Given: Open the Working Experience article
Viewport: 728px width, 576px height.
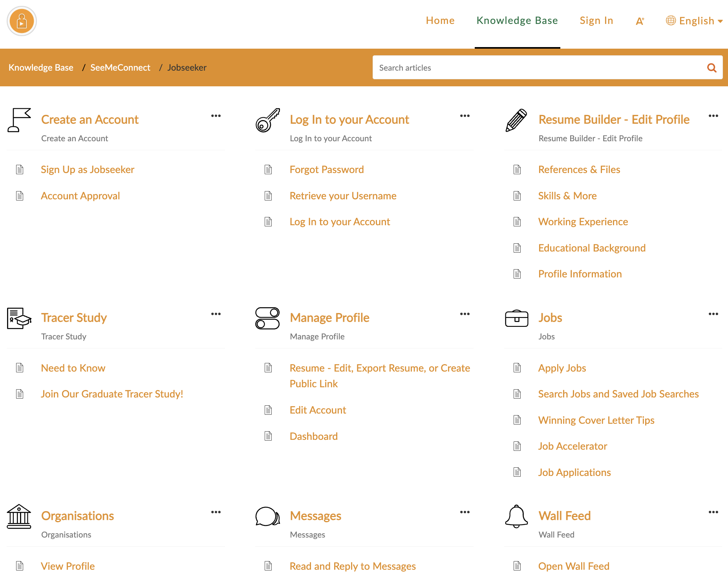Looking at the screenshot, I should [x=583, y=222].
